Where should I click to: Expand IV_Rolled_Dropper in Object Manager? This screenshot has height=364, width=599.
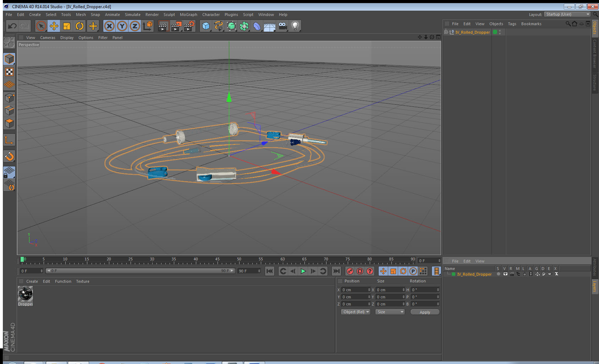(x=446, y=32)
